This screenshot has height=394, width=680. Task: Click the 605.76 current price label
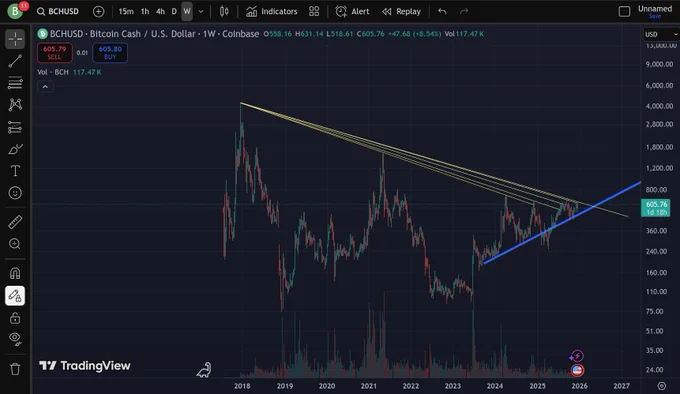(x=656, y=208)
